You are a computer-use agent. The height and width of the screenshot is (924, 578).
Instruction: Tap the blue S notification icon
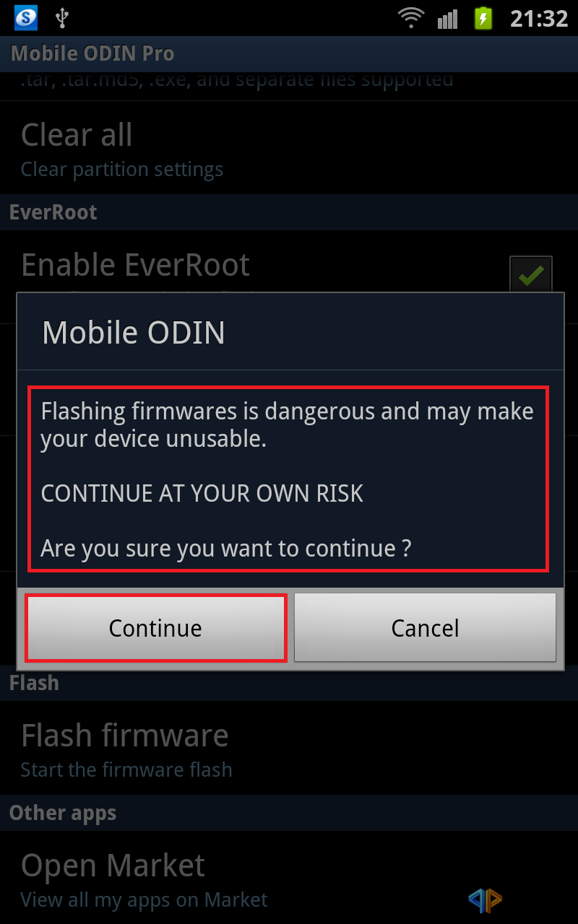click(x=26, y=17)
